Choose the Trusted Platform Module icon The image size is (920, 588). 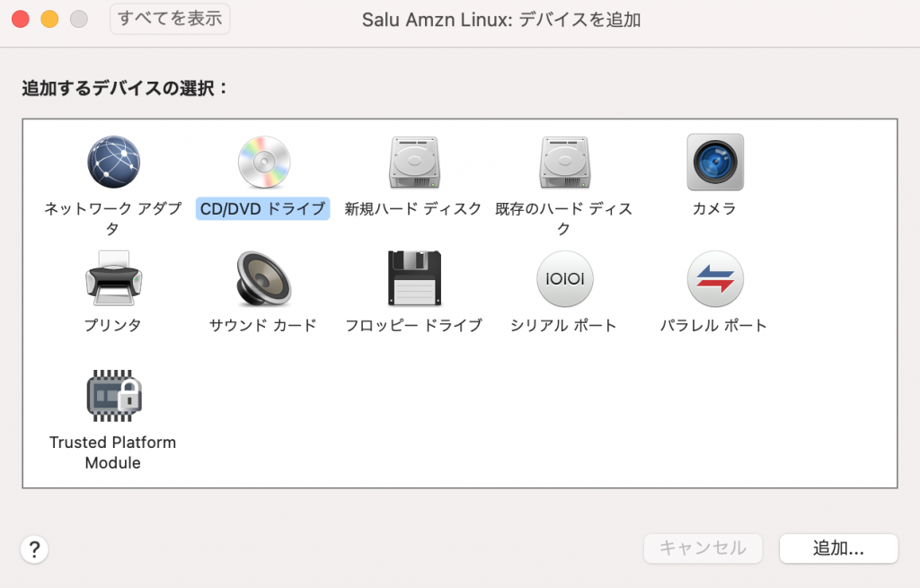pos(113,395)
